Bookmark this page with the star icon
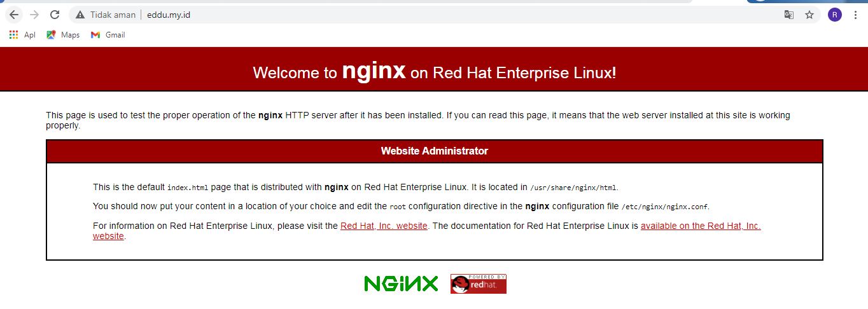Image resolution: width=868 pixels, height=309 pixels. click(809, 15)
